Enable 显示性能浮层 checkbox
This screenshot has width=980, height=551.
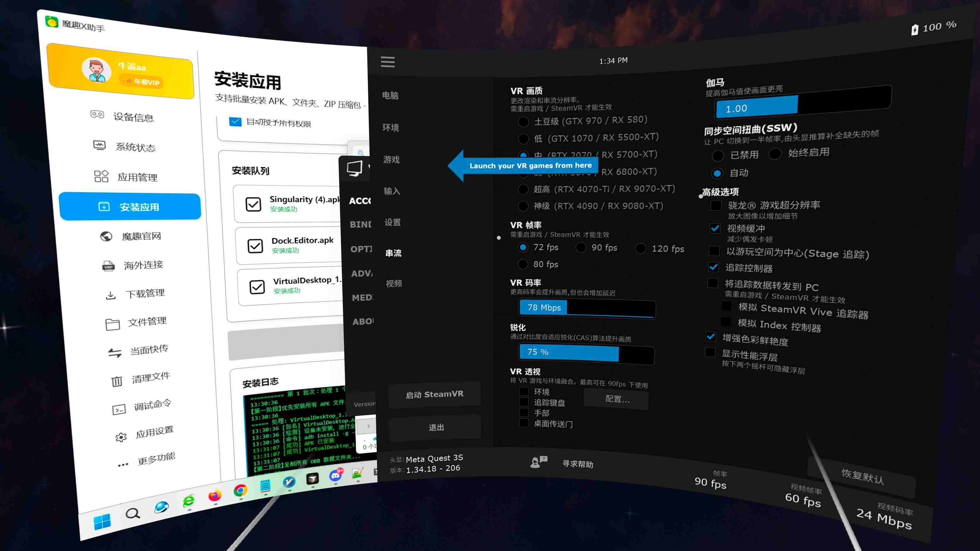click(710, 352)
